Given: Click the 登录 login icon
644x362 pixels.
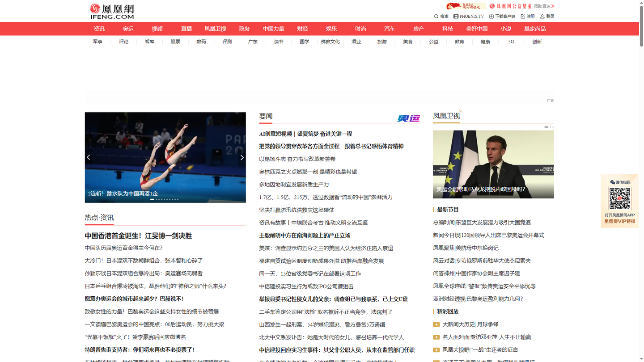Looking at the screenshot, I should pyautogui.click(x=542, y=17).
